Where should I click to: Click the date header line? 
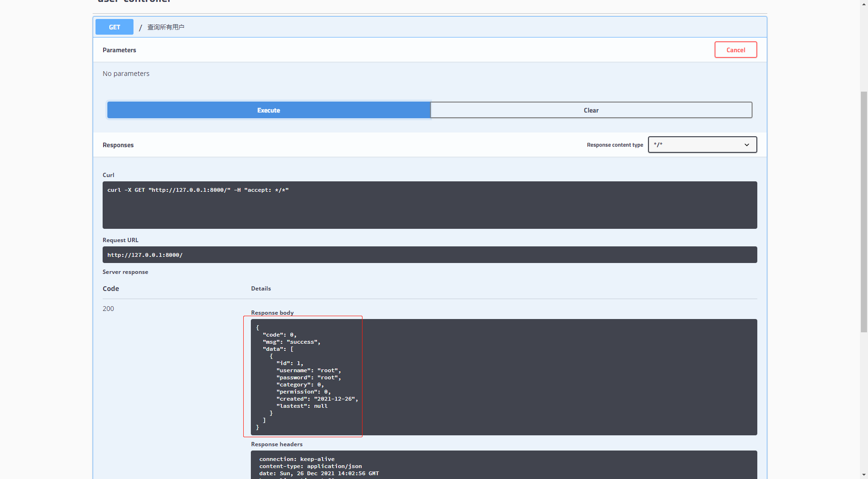(x=319, y=473)
